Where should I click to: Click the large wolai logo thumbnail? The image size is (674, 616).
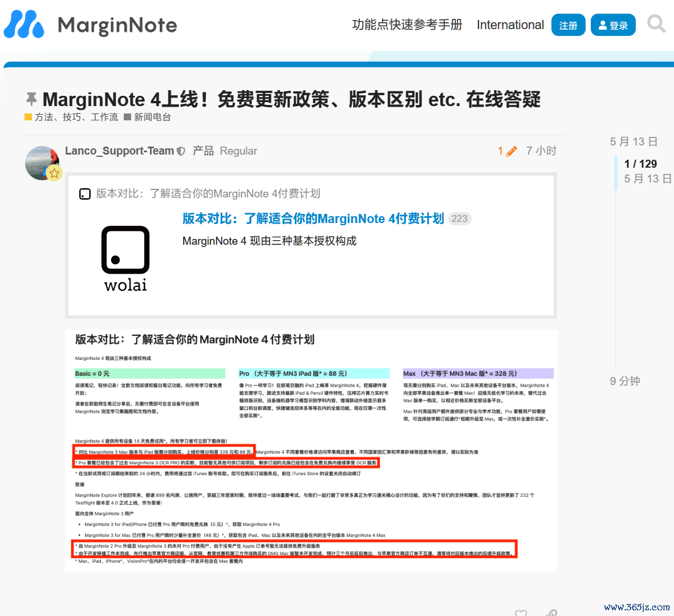coord(125,259)
